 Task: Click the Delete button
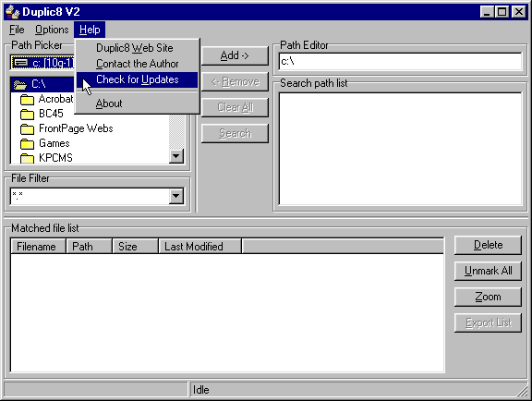[x=488, y=245]
